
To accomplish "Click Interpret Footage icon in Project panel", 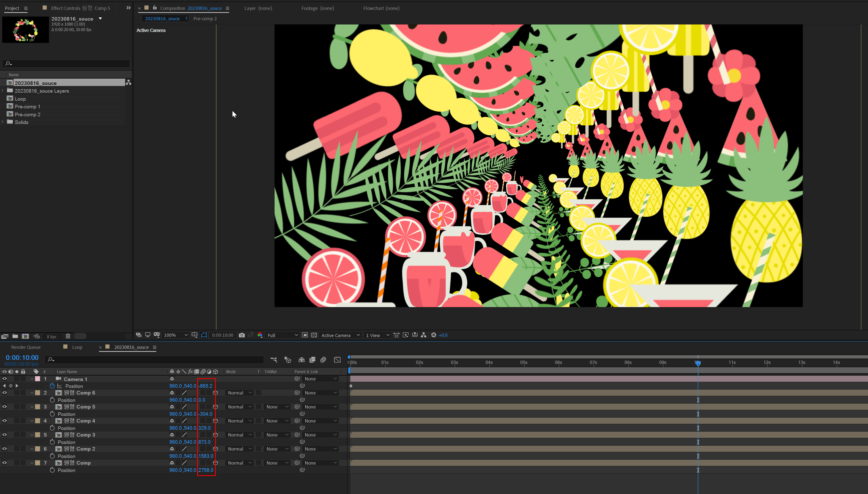I will [x=5, y=336].
